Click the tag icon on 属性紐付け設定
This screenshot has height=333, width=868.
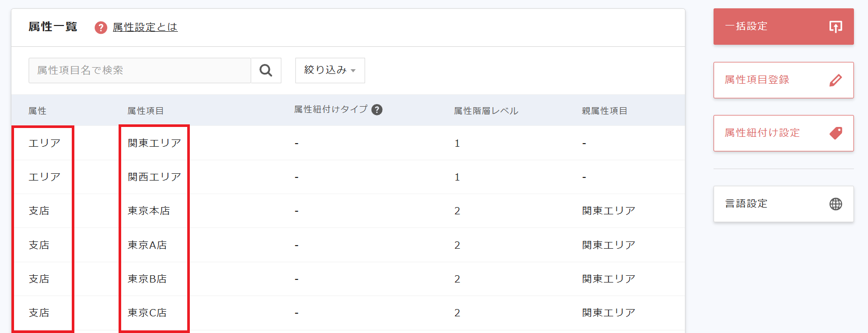coord(835,133)
